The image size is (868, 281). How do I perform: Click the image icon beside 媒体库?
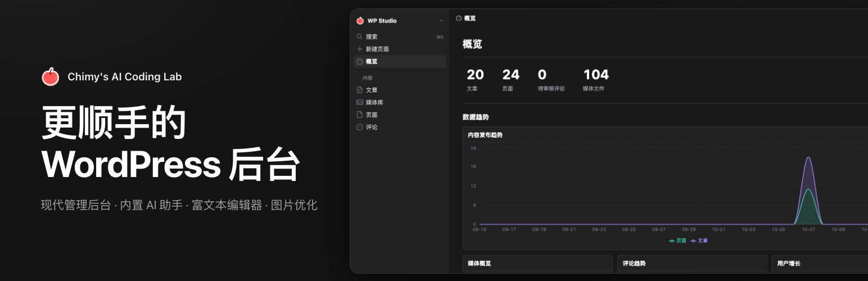[360, 102]
